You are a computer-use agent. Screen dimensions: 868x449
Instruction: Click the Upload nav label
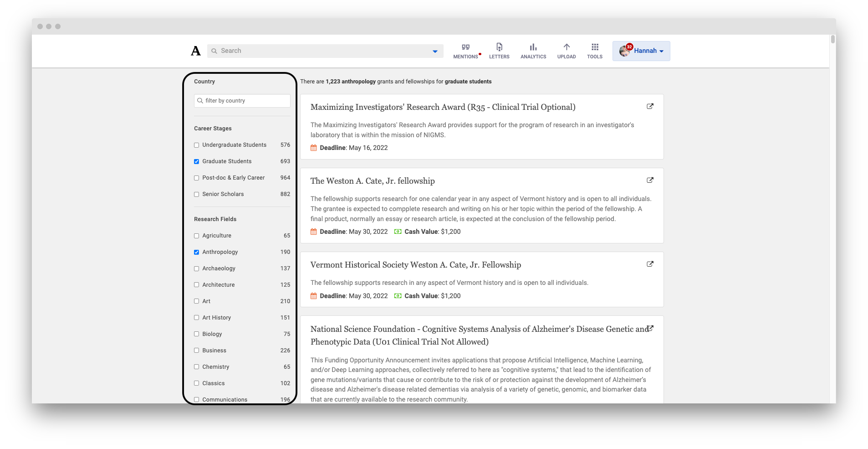pos(567,57)
